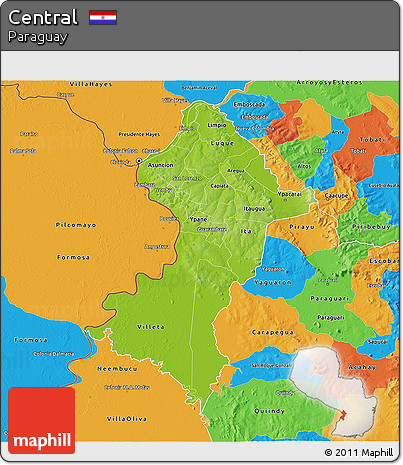Select the "Ypane" label
Viewport: 403px width, 465px height.
(x=198, y=220)
